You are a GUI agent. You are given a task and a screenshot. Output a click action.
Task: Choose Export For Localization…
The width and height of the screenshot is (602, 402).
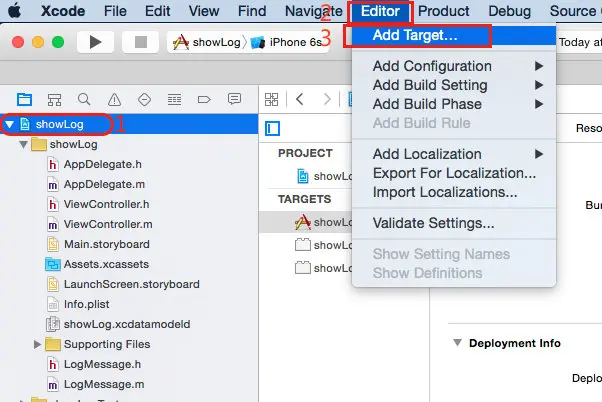coord(454,173)
